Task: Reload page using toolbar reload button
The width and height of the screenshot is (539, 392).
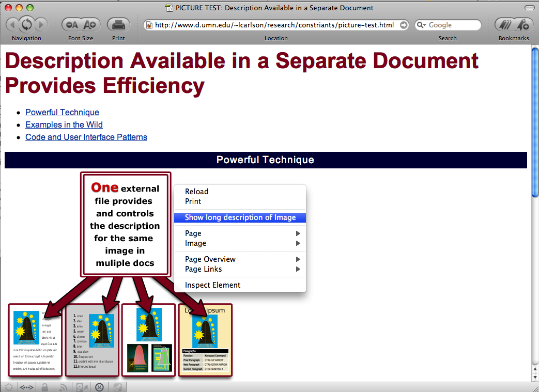Action: coord(27,24)
